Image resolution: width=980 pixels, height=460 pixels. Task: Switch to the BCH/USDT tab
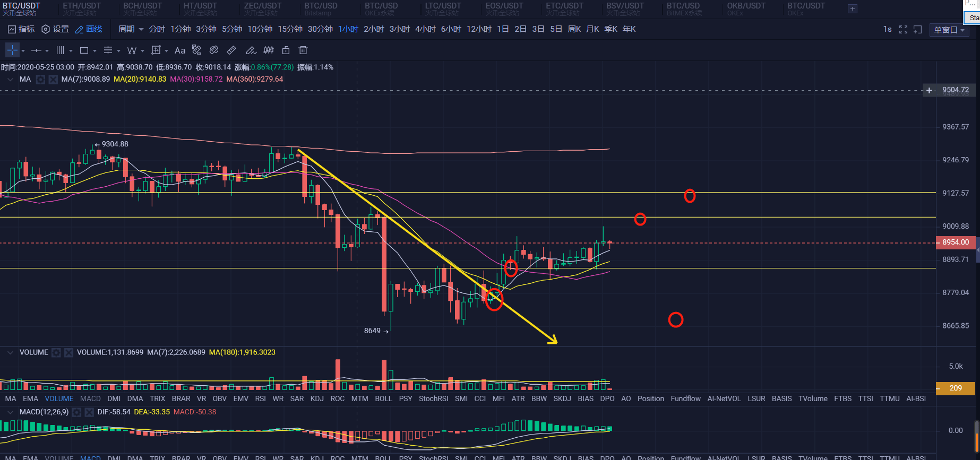(x=142, y=8)
